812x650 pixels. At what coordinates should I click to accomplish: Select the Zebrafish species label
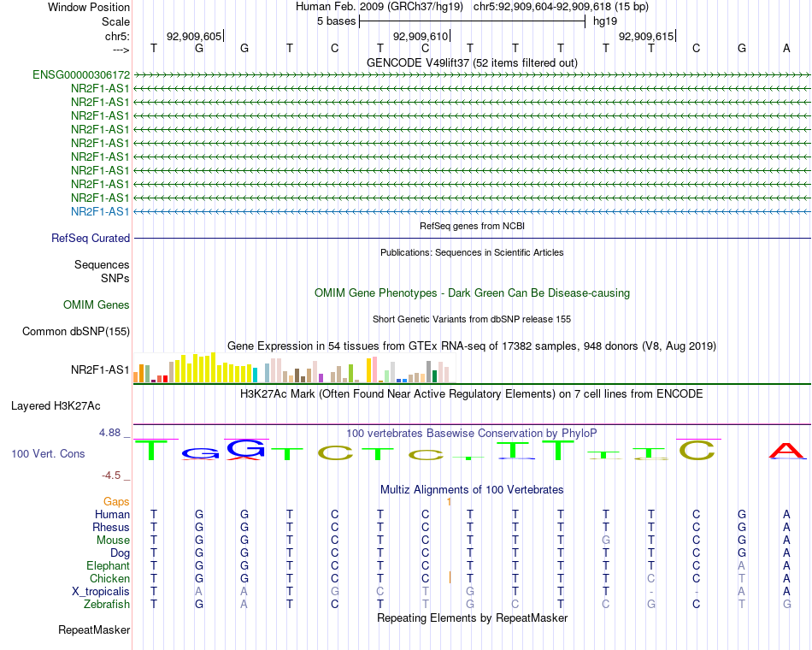point(107,605)
